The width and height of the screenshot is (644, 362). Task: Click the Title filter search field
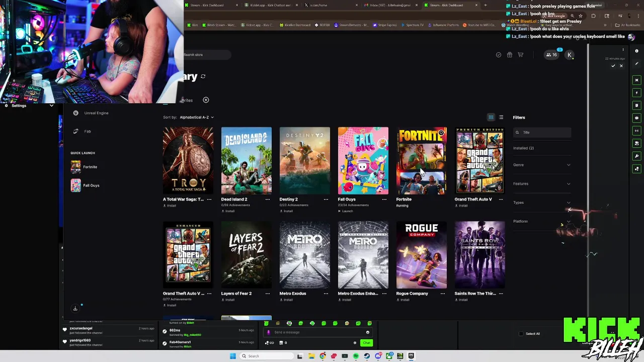click(x=542, y=132)
